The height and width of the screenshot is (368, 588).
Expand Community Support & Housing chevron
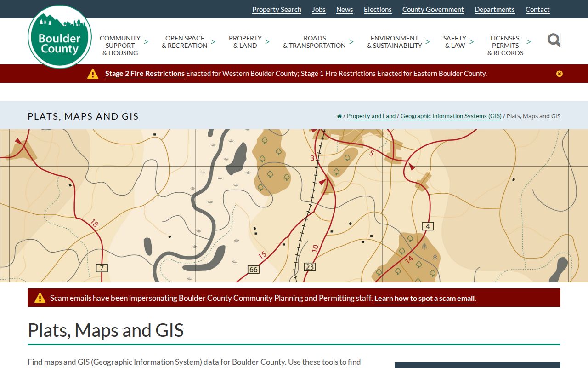coord(146,42)
